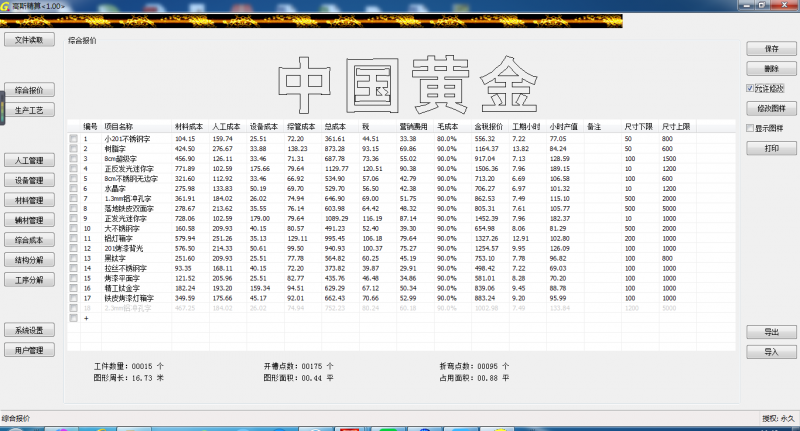Image resolution: width=800 pixels, height=431 pixels.
Task: Select the 铝灯箱字 name cell
Action: click(x=118, y=238)
